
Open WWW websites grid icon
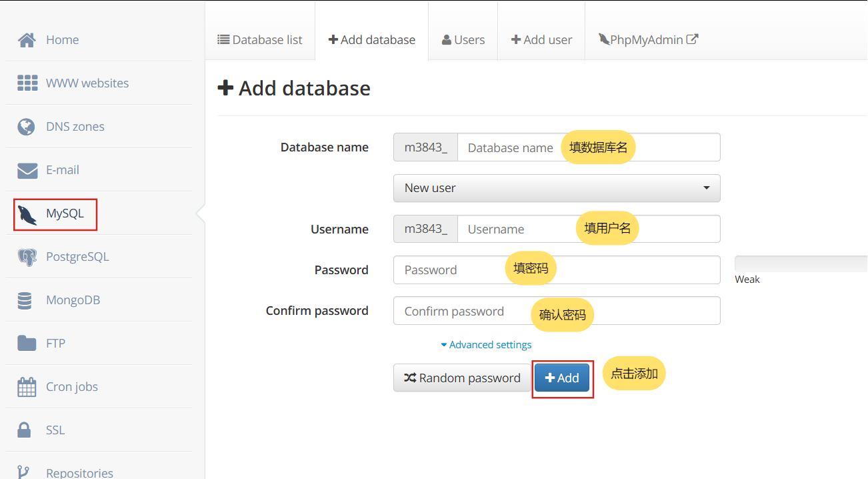click(27, 83)
